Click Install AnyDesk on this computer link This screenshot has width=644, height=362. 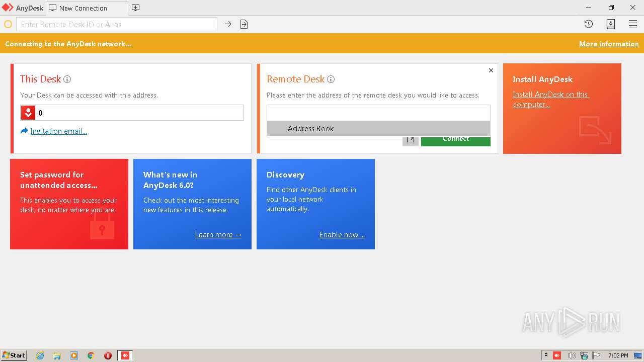tap(551, 100)
